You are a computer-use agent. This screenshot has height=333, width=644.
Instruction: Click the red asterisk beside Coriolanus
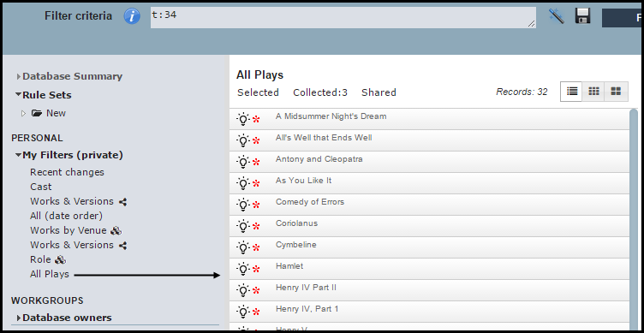[x=256, y=227]
